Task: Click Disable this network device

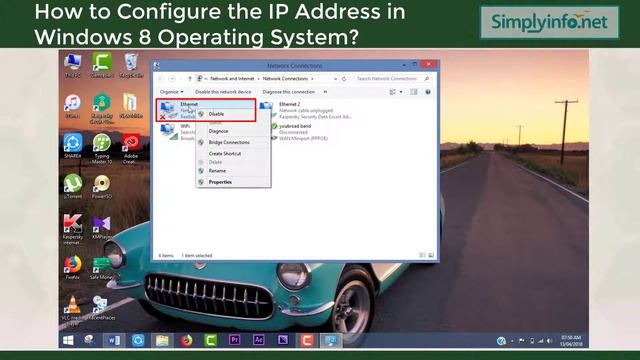Action: (223, 92)
